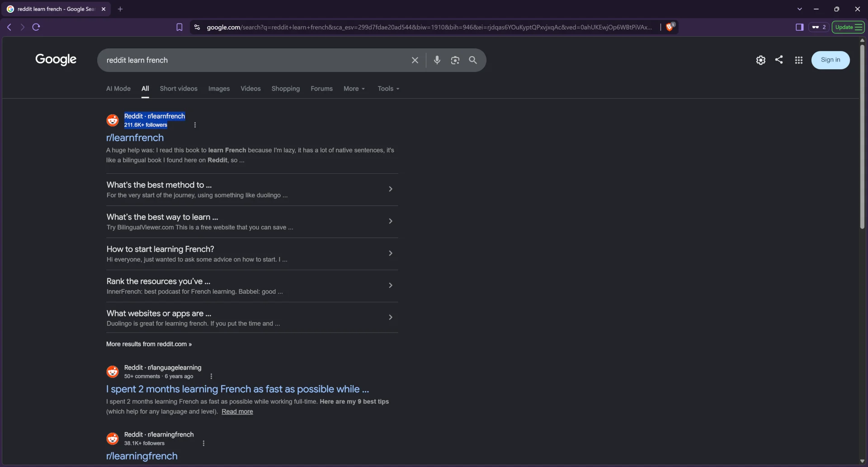This screenshot has height=467, width=868.
Task: Expand the More search filters dropdown
Action: pos(354,89)
